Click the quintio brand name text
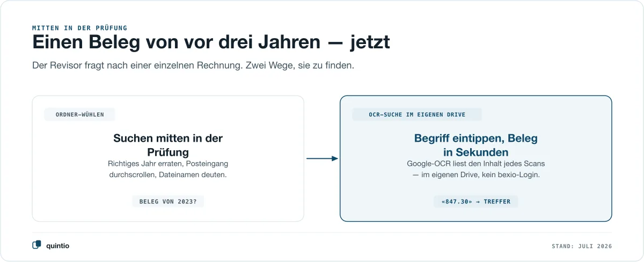The image size is (644, 262). tap(57, 246)
